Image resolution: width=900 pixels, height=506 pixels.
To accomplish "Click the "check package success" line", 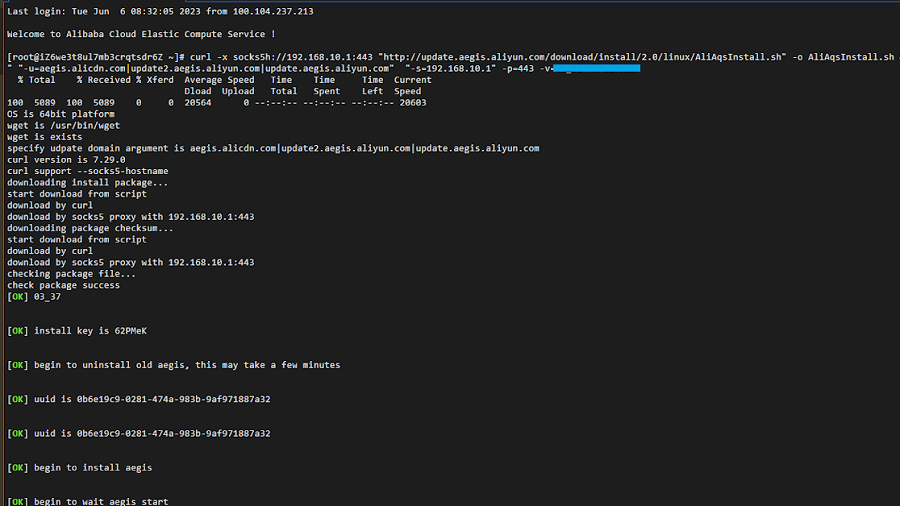I will pos(63,285).
